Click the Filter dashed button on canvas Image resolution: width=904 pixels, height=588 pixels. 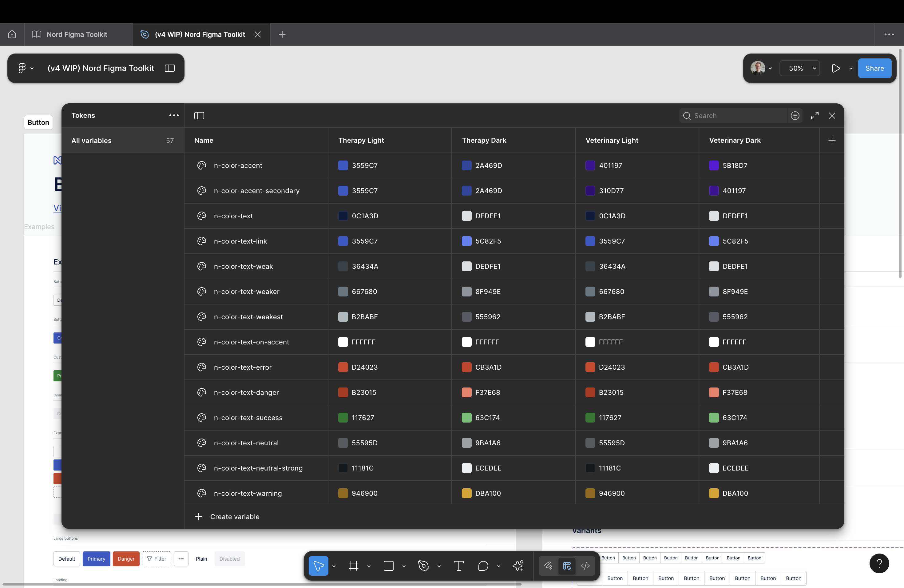pos(157,559)
